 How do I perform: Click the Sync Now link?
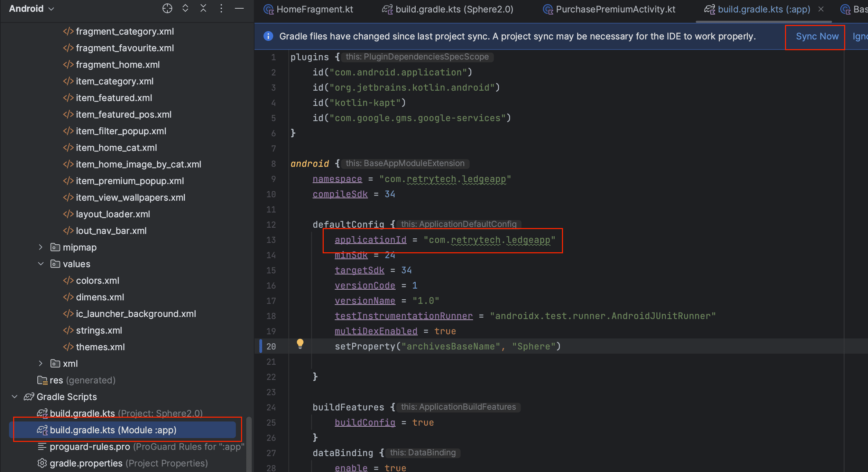point(817,36)
